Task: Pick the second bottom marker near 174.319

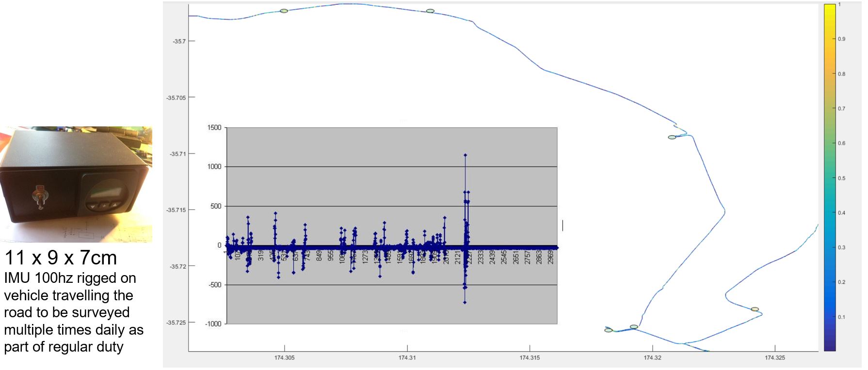Action: [634, 327]
